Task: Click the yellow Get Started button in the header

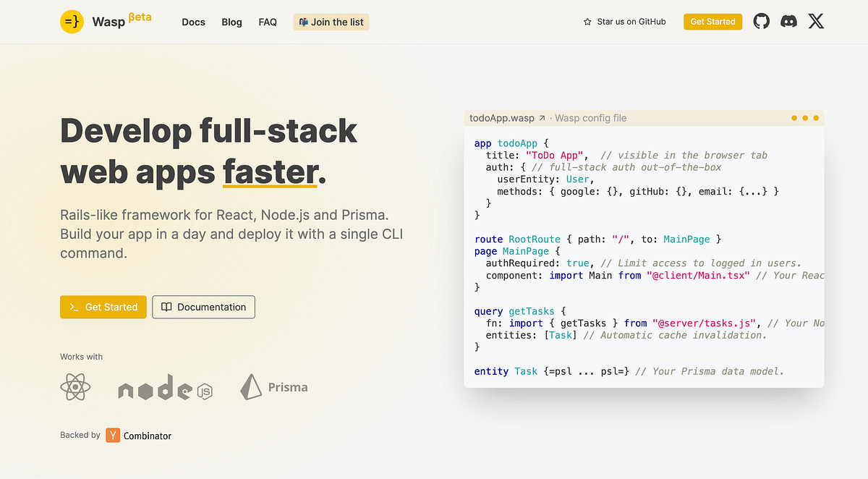Action: pyautogui.click(x=712, y=21)
